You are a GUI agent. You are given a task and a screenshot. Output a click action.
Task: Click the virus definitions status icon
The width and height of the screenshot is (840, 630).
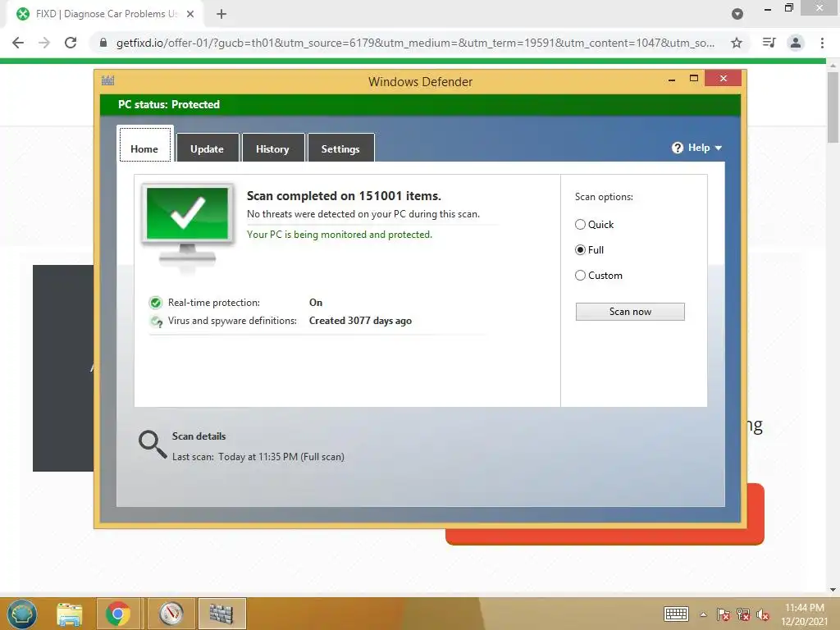[157, 322]
